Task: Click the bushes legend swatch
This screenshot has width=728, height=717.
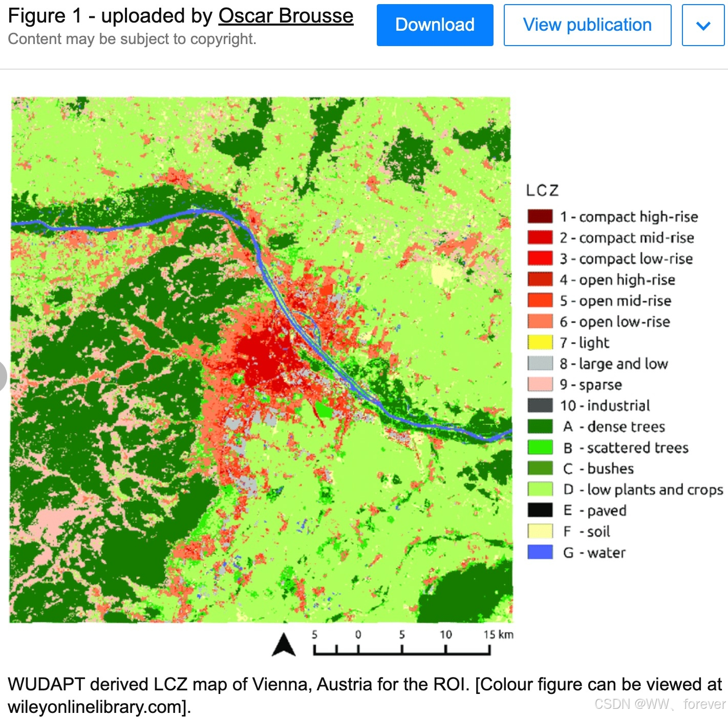Action: tap(540, 468)
